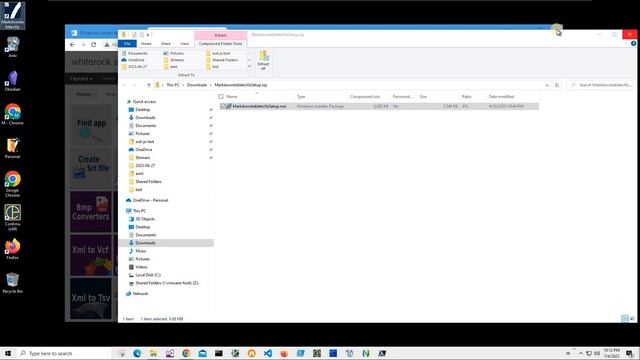Click the Extract all button in ribbon
Image resolution: width=640 pixels, height=360 pixels.
(263, 60)
